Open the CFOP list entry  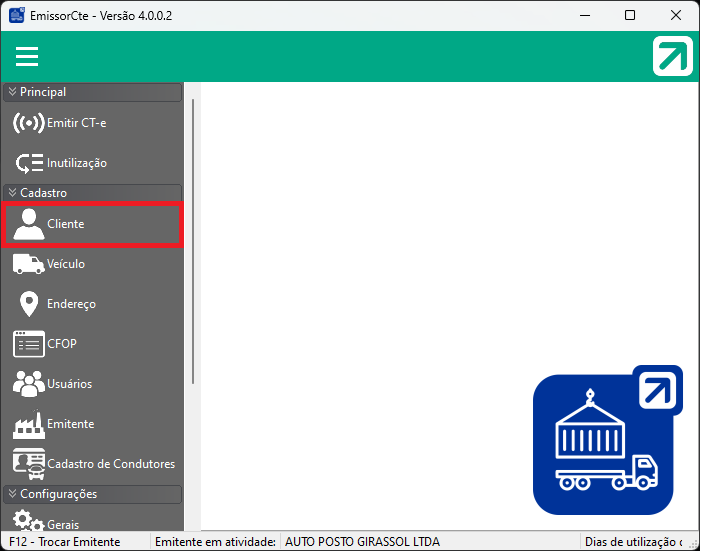coord(61,344)
